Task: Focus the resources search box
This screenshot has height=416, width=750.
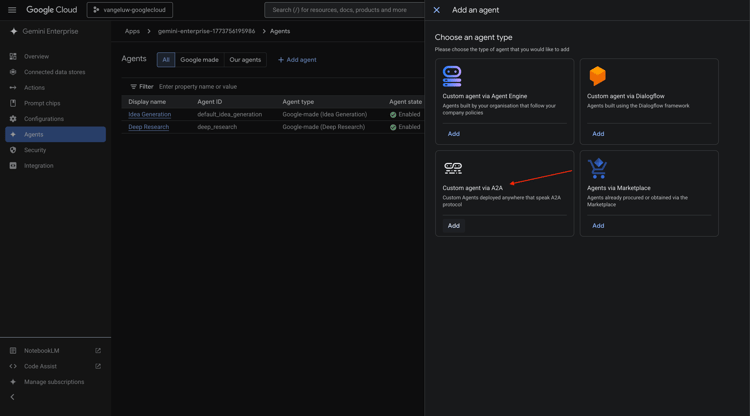Action: (x=344, y=10)
